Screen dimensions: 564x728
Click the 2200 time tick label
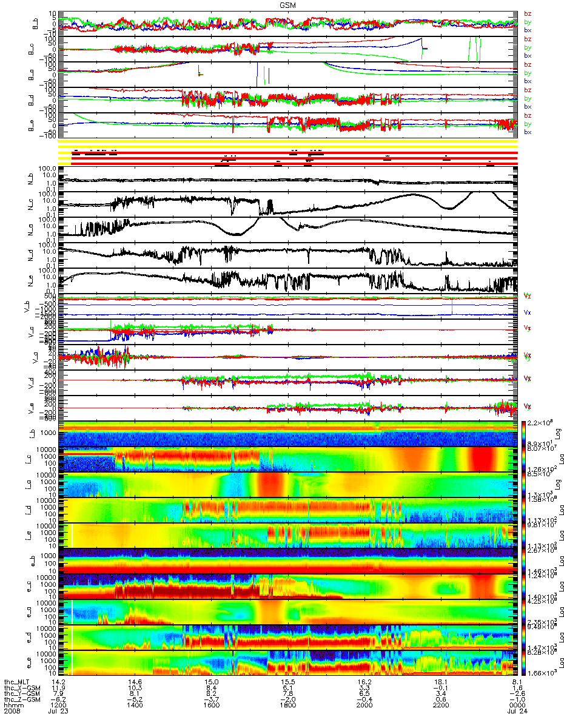click(441, 706)
